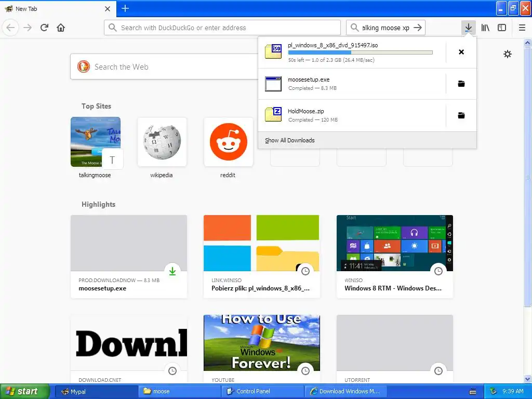Click the scrollbar down arrow
This screenshot has width=532, height=399.
[527, 379]
